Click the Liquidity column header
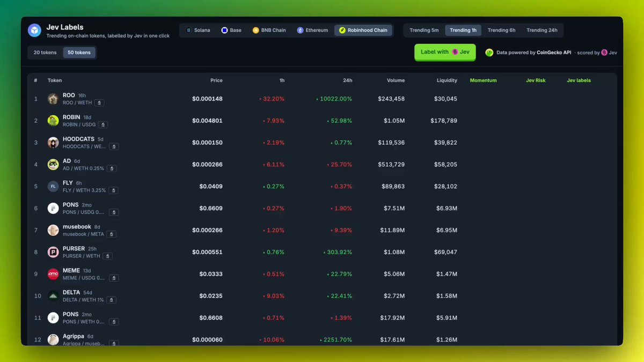Screen dimensions: 644x362 447,80
